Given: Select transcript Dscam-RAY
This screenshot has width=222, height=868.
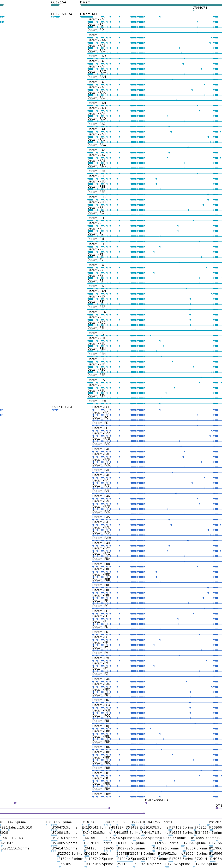Looking at the screenshot, I should (97, 155).
